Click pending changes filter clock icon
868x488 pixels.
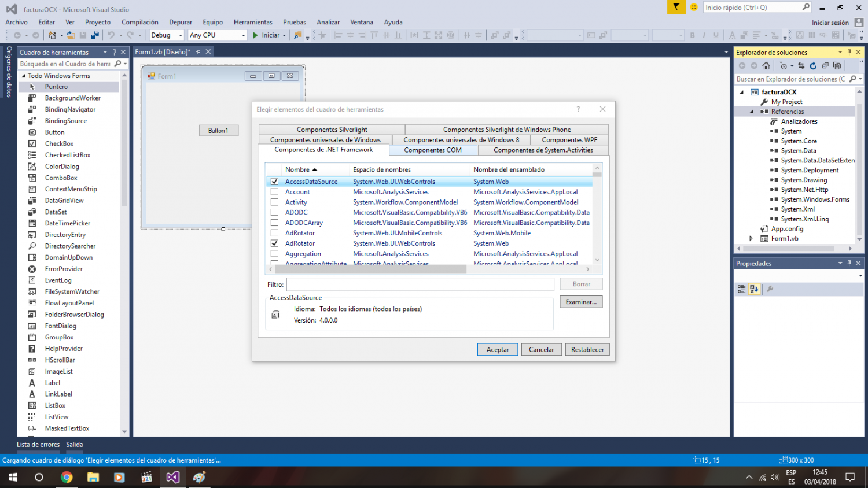point(784,66)
